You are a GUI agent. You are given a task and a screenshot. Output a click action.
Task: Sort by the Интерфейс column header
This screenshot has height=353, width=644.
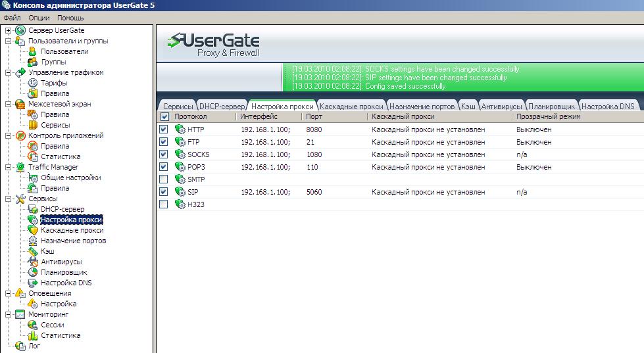(x=268, y=116)
